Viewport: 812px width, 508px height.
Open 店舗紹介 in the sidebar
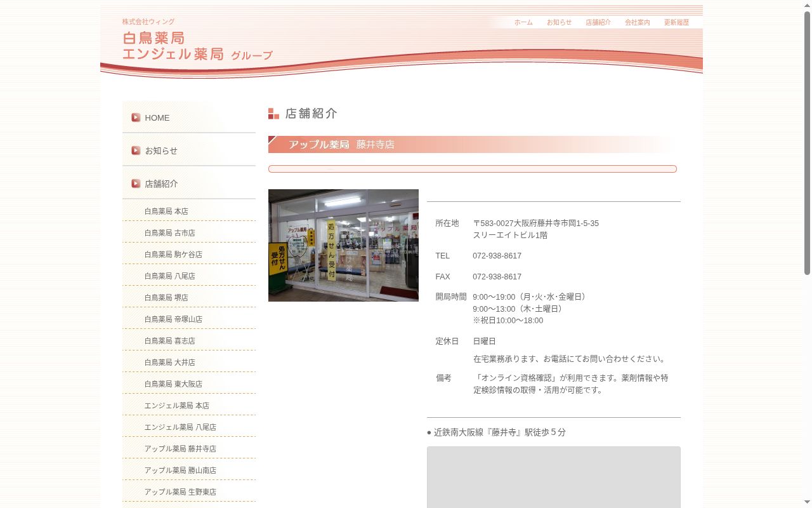point(189,184)
